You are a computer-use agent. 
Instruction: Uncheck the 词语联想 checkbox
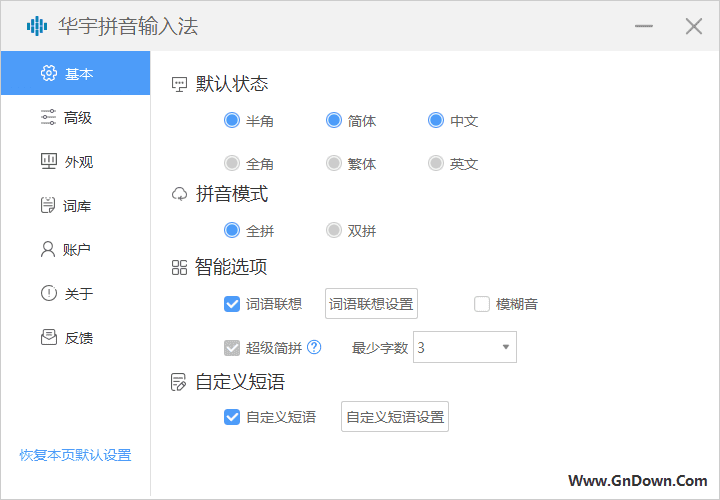coord(232,304)
